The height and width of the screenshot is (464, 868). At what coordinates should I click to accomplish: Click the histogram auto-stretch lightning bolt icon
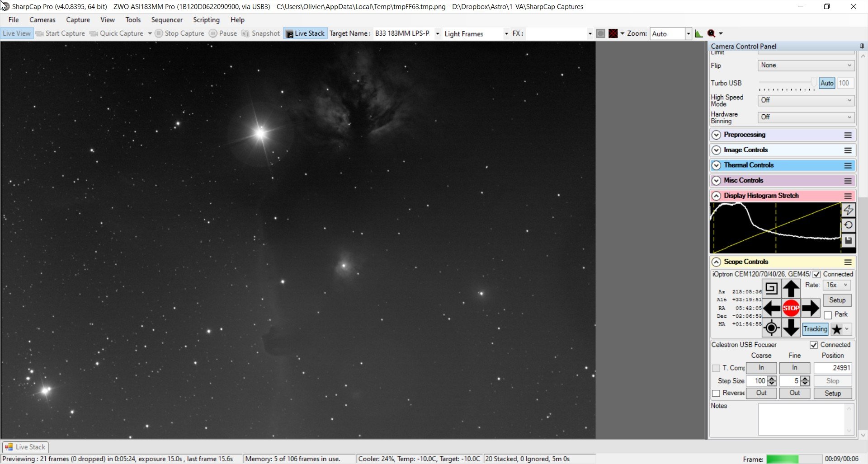(849, 210)
